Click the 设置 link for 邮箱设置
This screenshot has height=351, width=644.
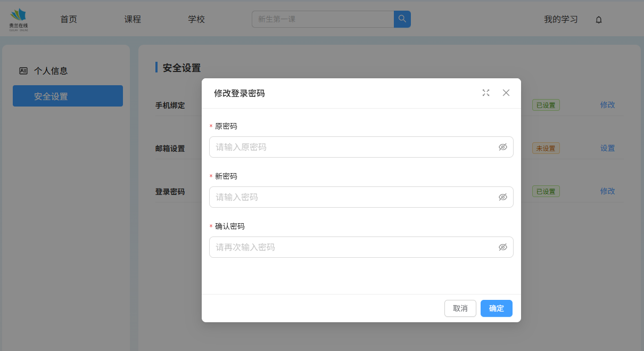tap(607, 148)
